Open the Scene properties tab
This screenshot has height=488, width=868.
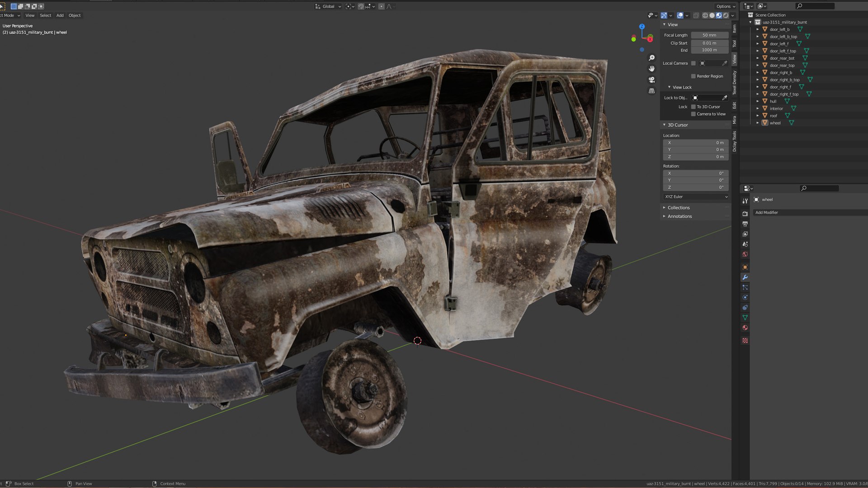coord(745,244)
